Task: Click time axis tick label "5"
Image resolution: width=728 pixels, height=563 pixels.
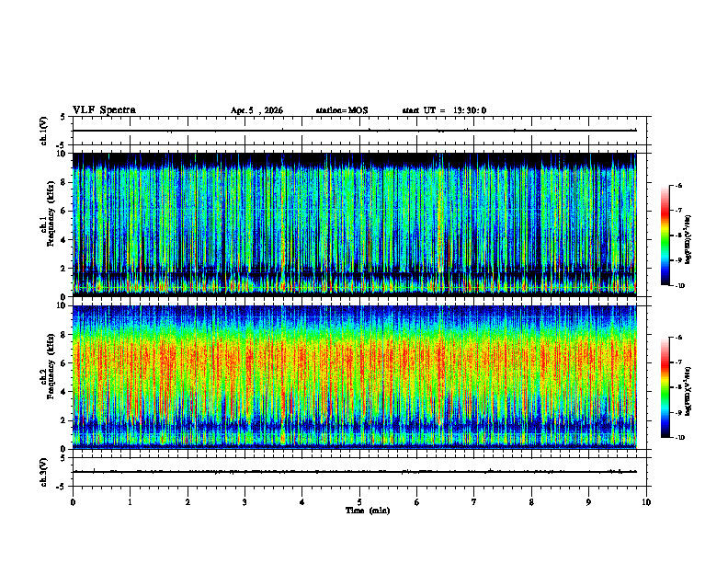Action: tap(359, 502)
